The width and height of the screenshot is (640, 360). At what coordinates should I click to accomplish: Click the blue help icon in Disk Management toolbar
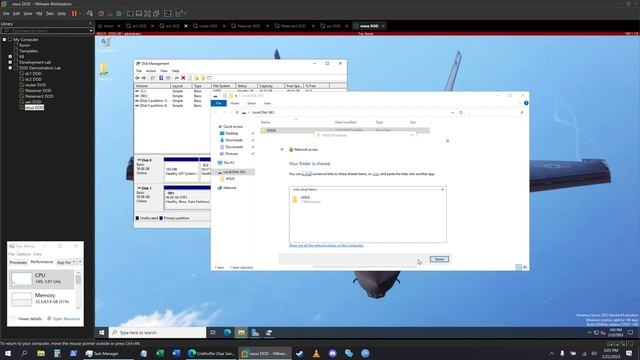pyautogui.click(x=161, y=78)
